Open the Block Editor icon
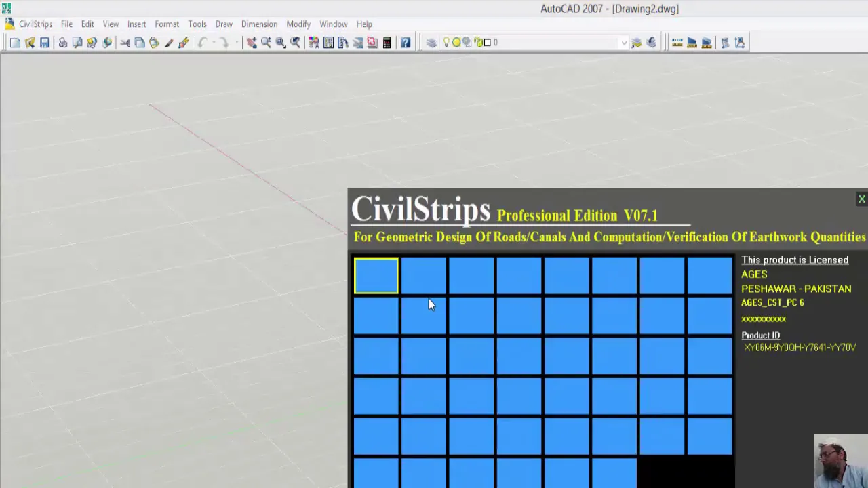The height and width of the screenshot is (488, 868). 184,43
